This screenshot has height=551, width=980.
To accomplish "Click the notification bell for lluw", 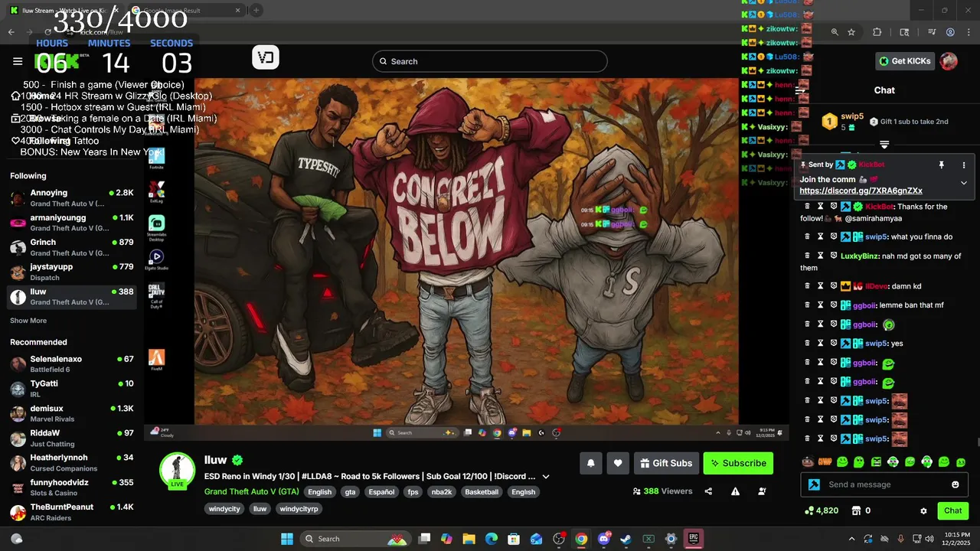I will click(590, 463).
